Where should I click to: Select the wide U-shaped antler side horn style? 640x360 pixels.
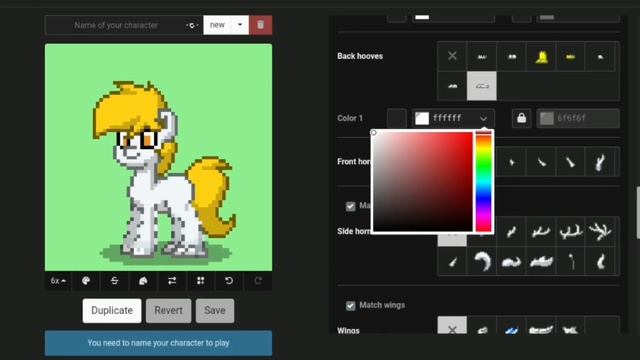(571, 232)
